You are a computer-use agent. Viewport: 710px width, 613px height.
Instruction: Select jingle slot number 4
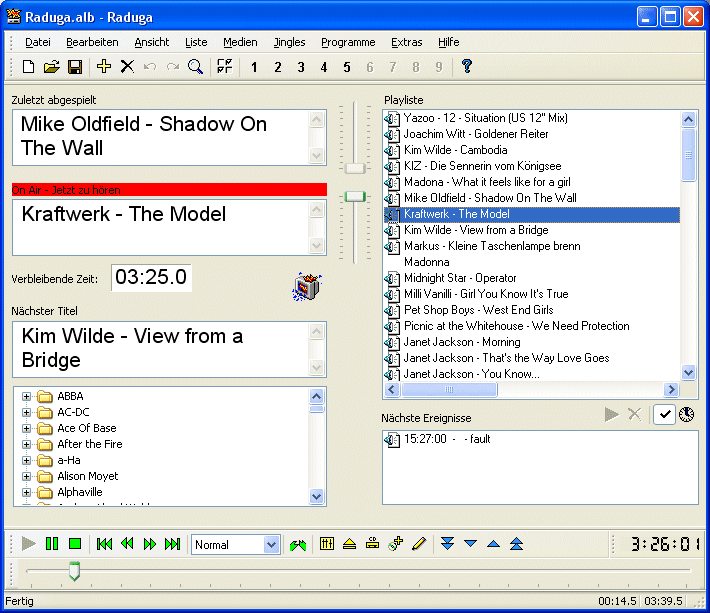324,67
